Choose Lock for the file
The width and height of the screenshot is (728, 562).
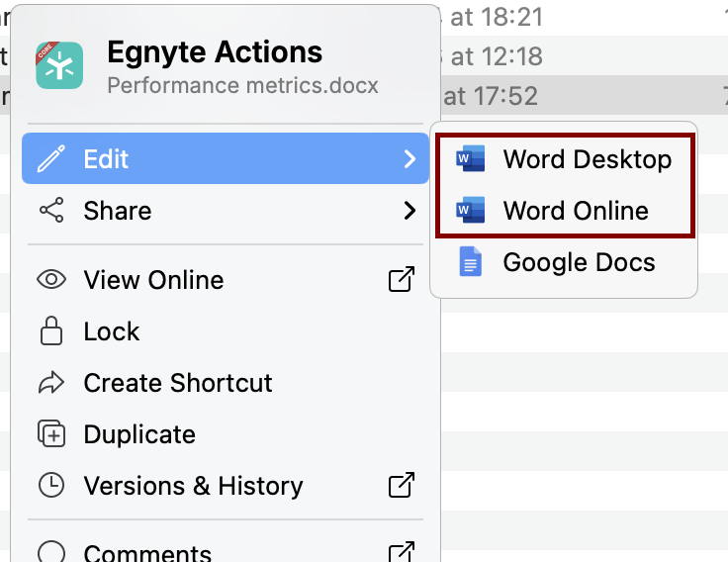click(x=226, y=330)
